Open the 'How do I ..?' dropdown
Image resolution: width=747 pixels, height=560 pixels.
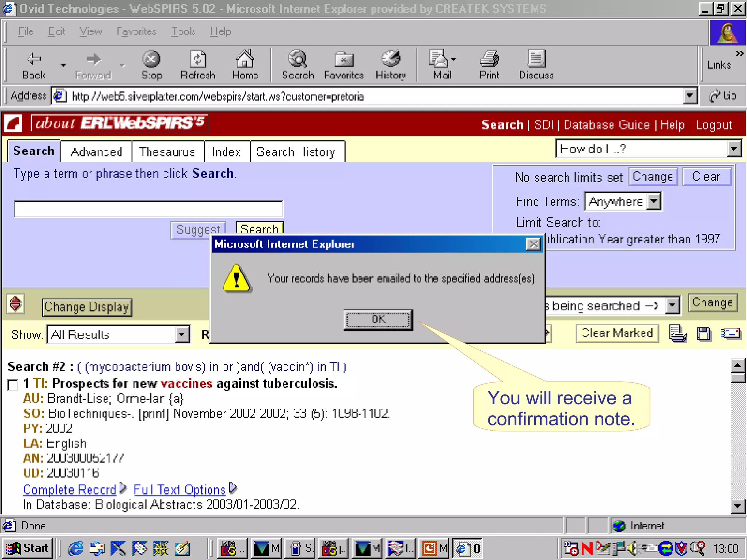734,149
